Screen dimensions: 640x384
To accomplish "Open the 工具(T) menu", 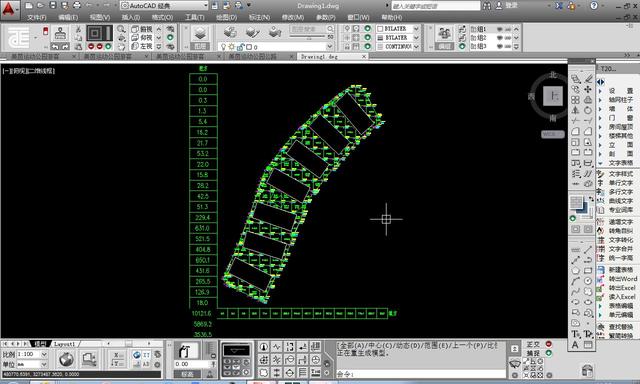I will 194,18.
